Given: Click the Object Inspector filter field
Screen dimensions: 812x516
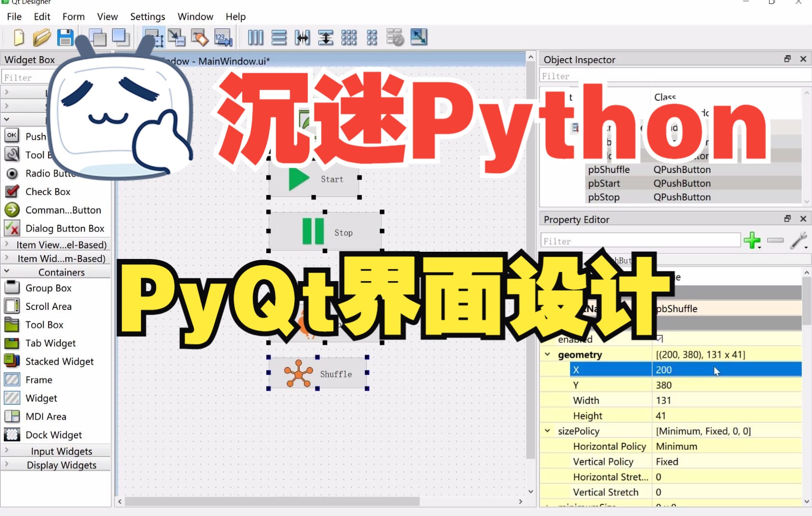Looking at the screenshot, I should pos(675,76).
